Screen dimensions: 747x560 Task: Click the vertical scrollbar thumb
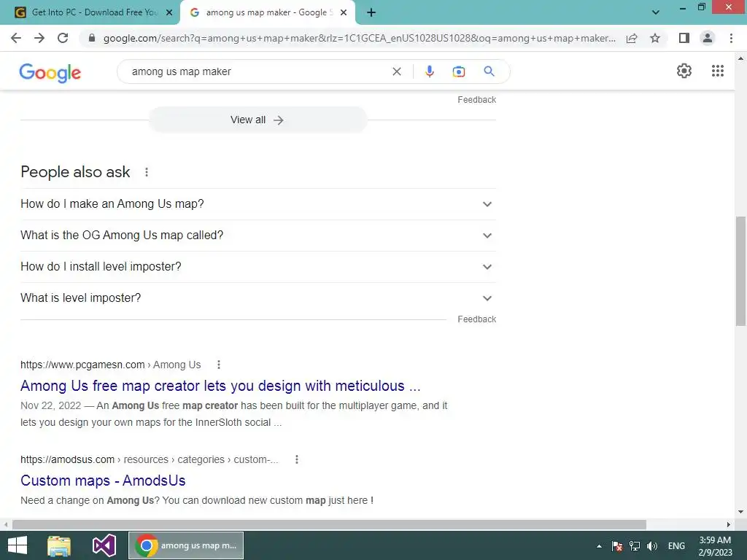coord(740,271)
